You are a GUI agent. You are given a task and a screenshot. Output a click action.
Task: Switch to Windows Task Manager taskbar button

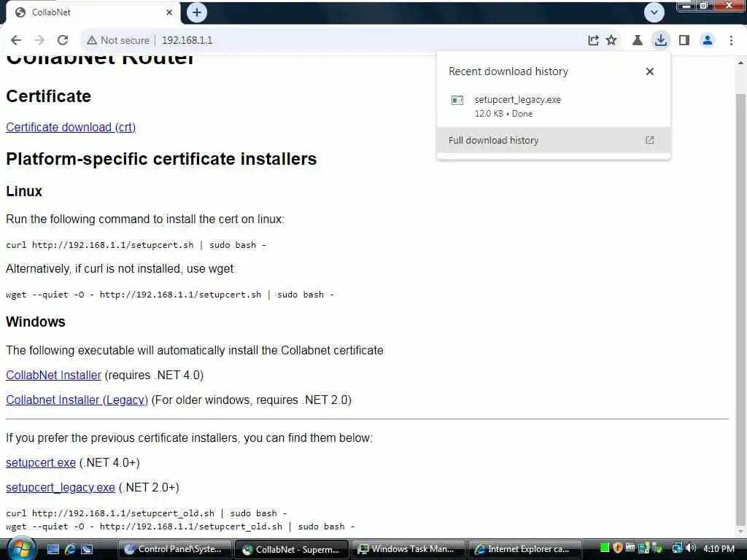(x=409, y=549)
